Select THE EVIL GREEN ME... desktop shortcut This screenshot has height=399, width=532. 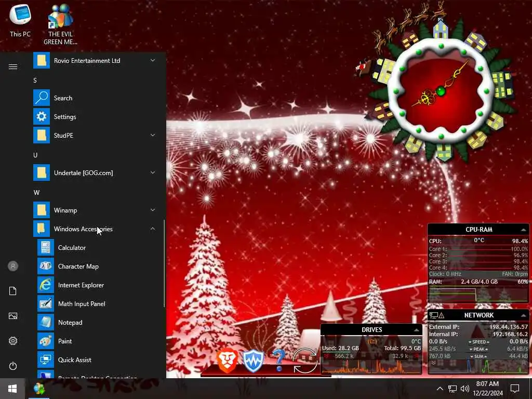(x=60, y=24)
